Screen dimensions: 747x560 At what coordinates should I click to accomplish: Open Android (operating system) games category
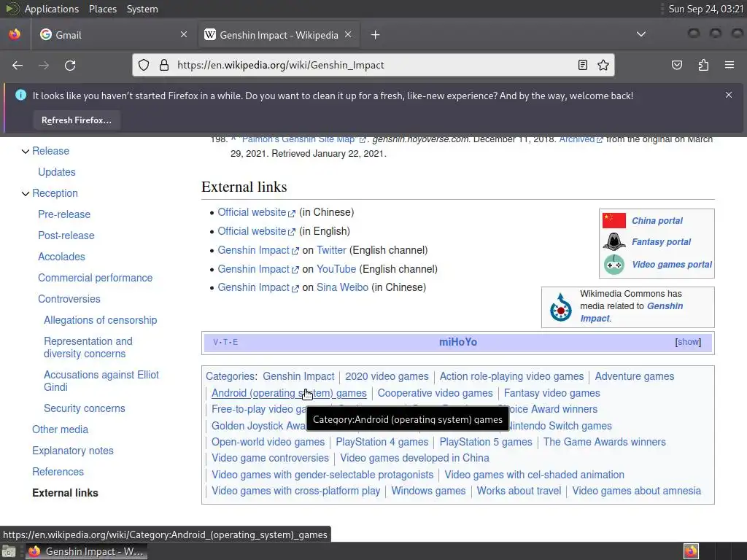tap(289, 393)
